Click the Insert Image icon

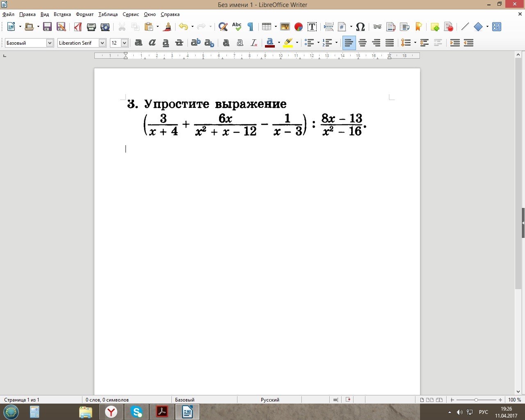coord(285,27)
